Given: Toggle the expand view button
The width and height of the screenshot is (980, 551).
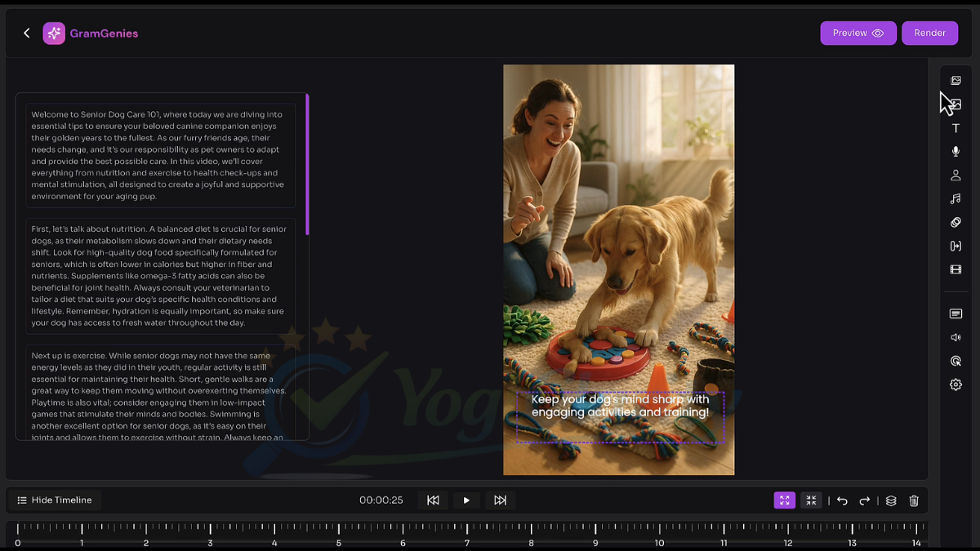Looking at the screenshot, I should (784, 500).
